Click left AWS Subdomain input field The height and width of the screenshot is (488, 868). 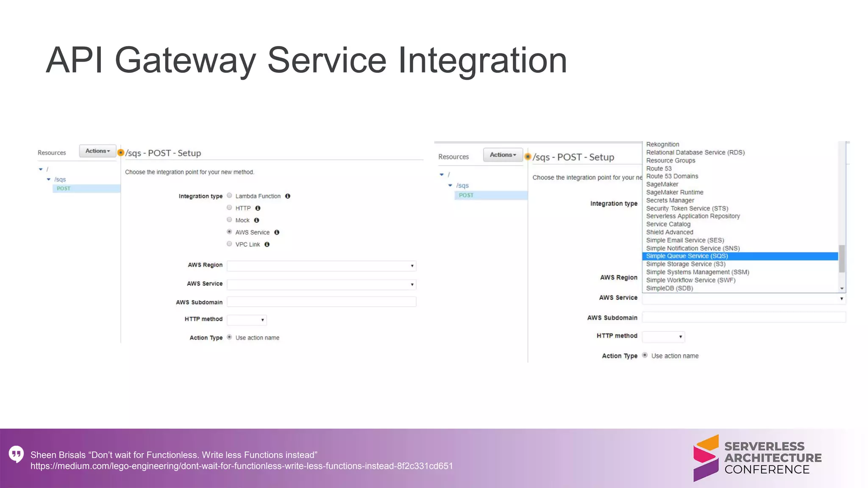[x=321, y=302]
